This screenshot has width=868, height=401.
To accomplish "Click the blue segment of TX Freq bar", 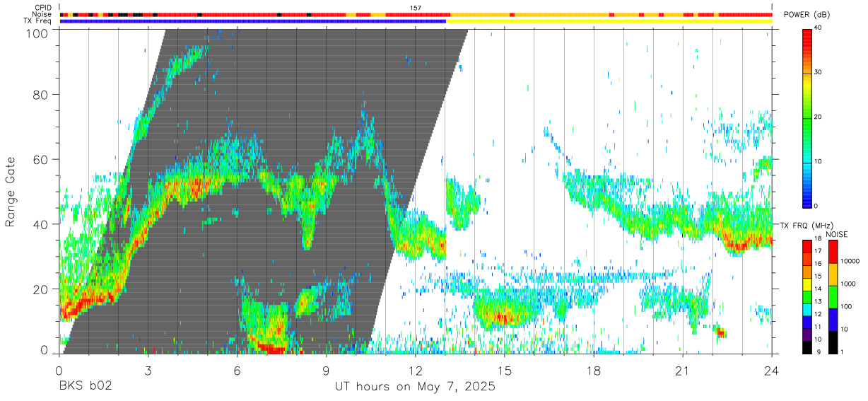I will click(253, 21).
